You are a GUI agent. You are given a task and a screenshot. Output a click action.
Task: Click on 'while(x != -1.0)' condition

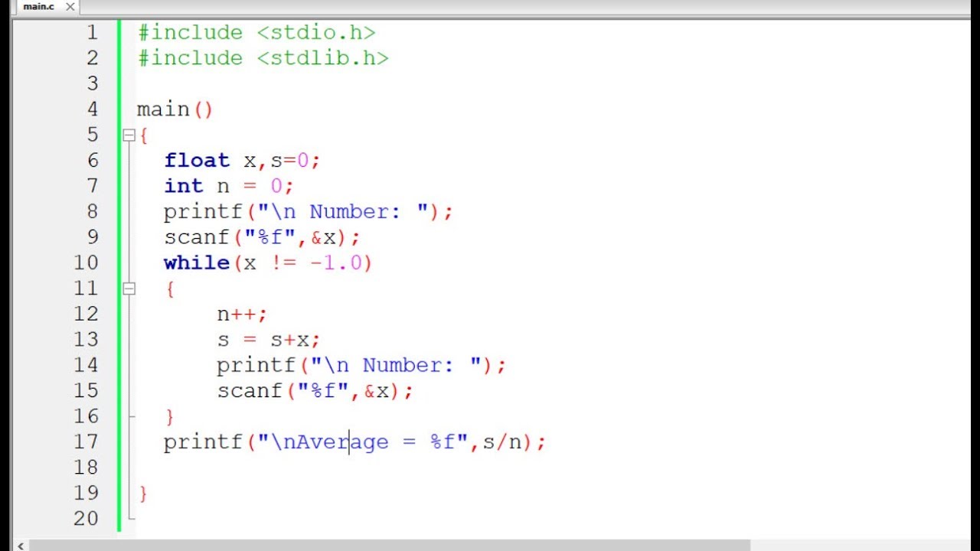click(x=268, y=262)
